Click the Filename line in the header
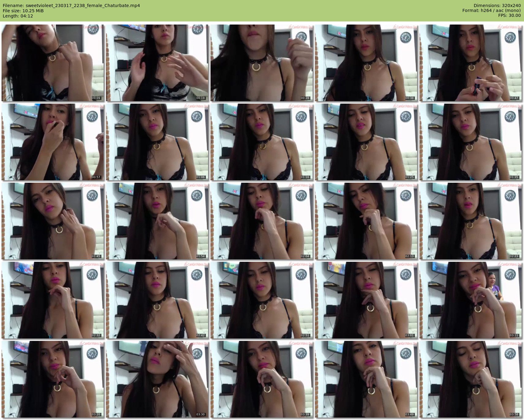This screenshot has width=524, height=420. 71,6
